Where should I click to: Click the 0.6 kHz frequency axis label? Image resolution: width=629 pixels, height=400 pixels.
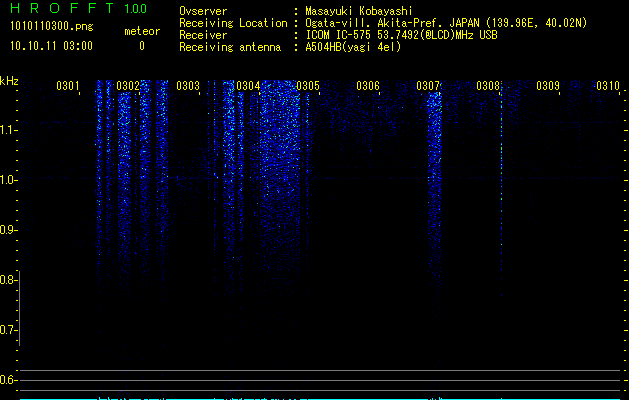pyautogui.click(x=7, y=380)
